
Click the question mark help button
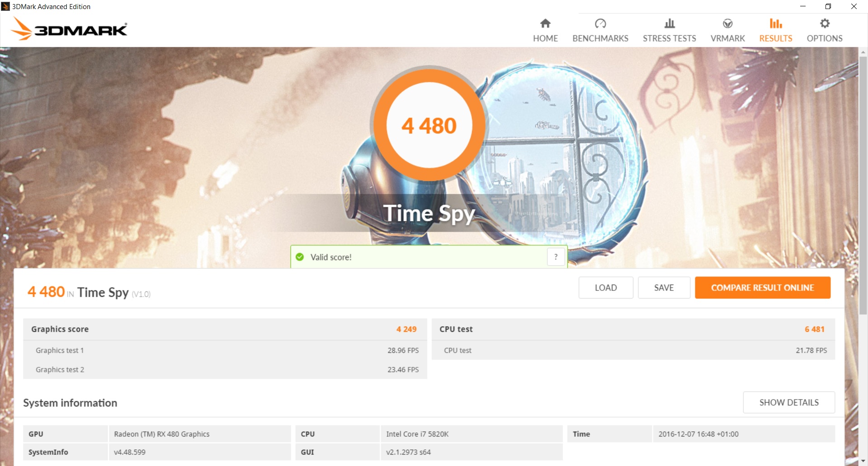556,257
